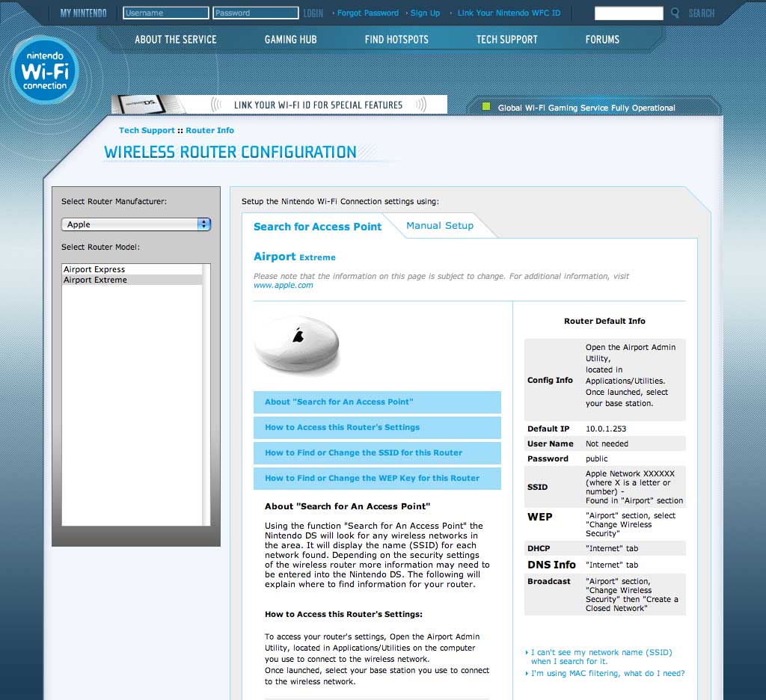Open the Gaming Hub menu
766x700 pixels.
pos(291,40)
